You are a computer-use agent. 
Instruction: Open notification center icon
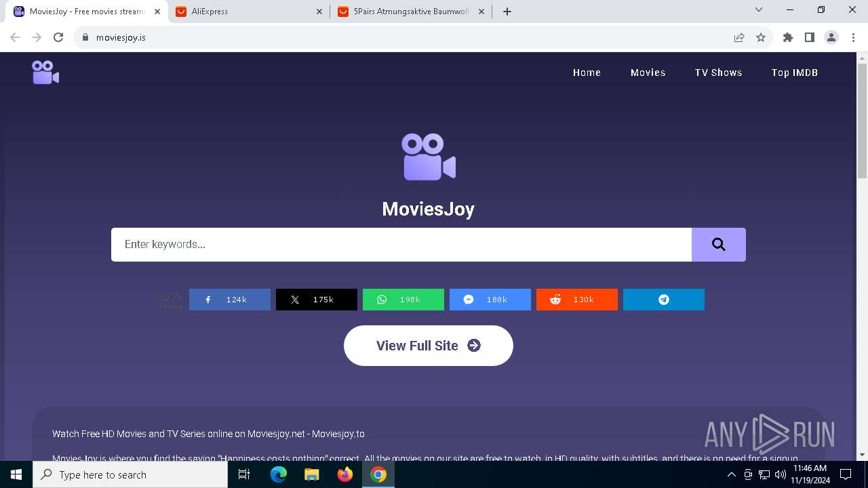click(846, 474)
